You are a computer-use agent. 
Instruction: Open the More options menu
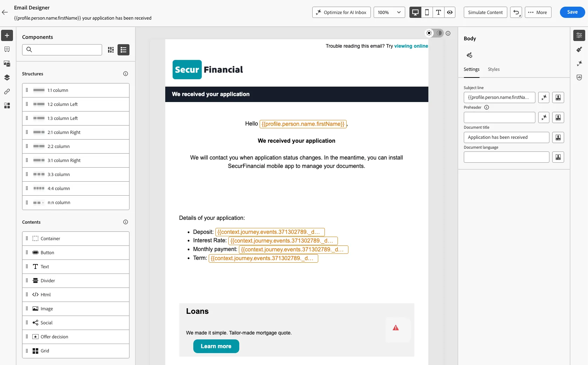click(538, 12)
